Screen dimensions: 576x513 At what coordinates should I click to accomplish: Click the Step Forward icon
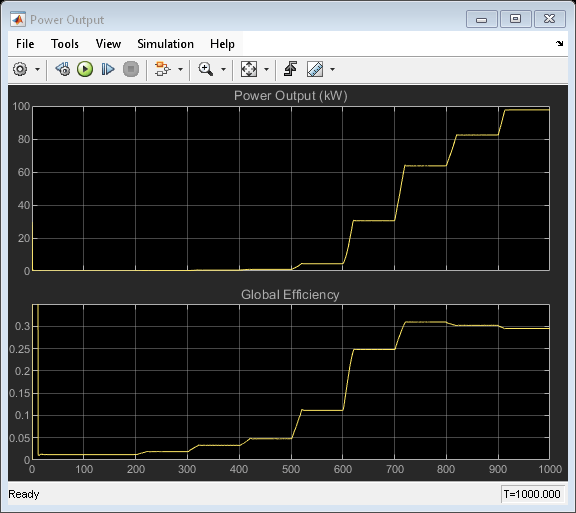pyautogui.click(x=108, y=69)
